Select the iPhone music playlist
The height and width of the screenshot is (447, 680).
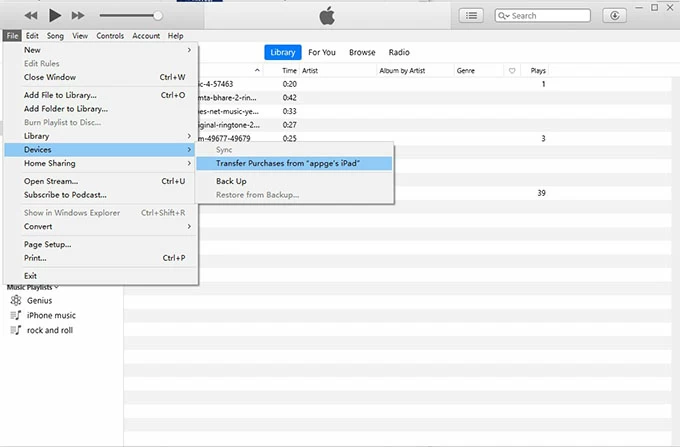49,315
